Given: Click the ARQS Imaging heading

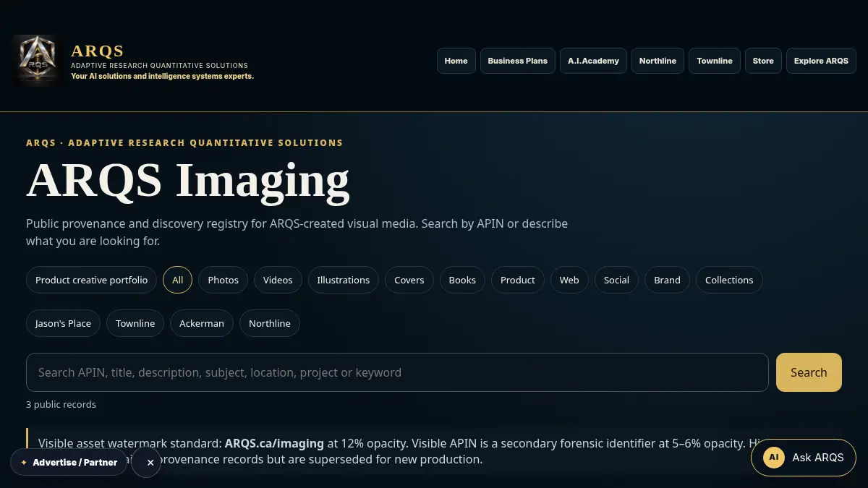Looking at the screenshot, I should coord(188,179).
